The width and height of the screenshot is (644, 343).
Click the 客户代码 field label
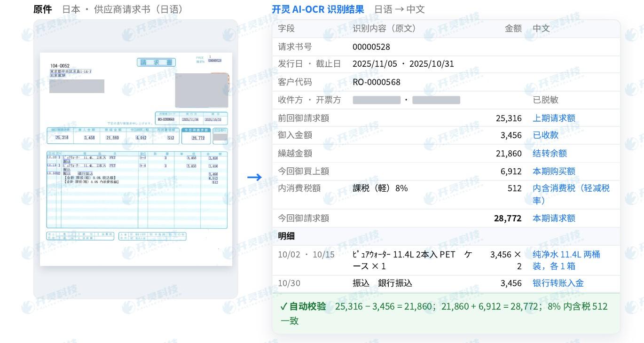tap(295, 82)
